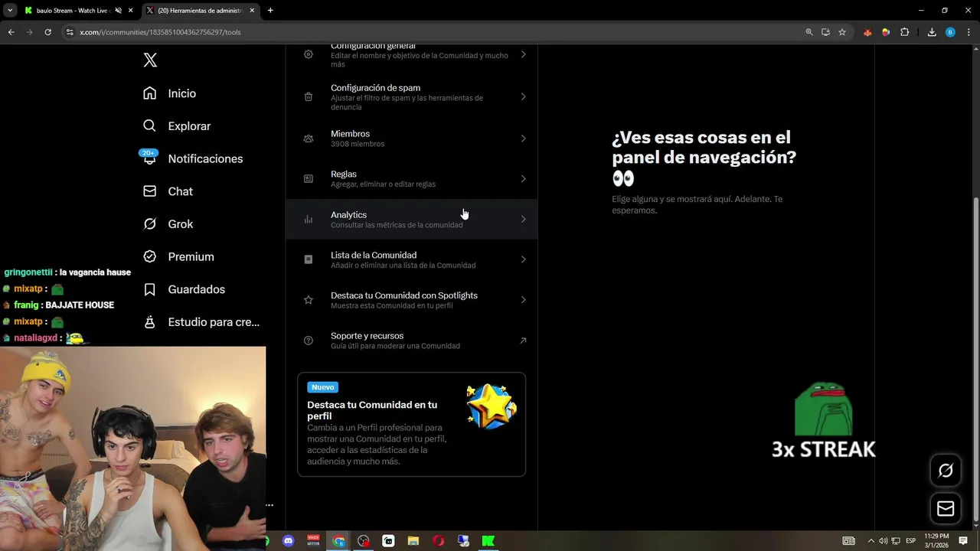Image resolution: width=980 pixels, height=551 pixels.
Task: Open the X logo home link
Action: (x=150, y=60)
